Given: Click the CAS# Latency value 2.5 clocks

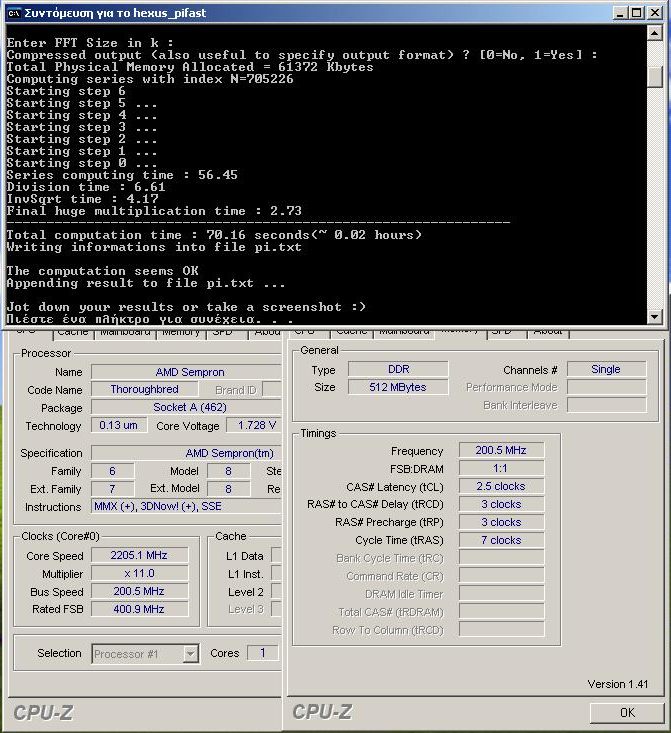Looking at the screenshot, I should point(501,486).
